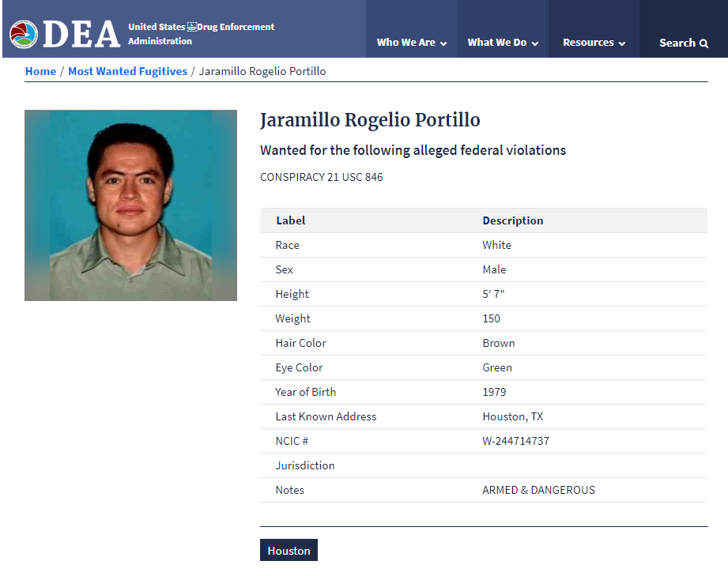Click the DEA seal logo

[23, 34]
